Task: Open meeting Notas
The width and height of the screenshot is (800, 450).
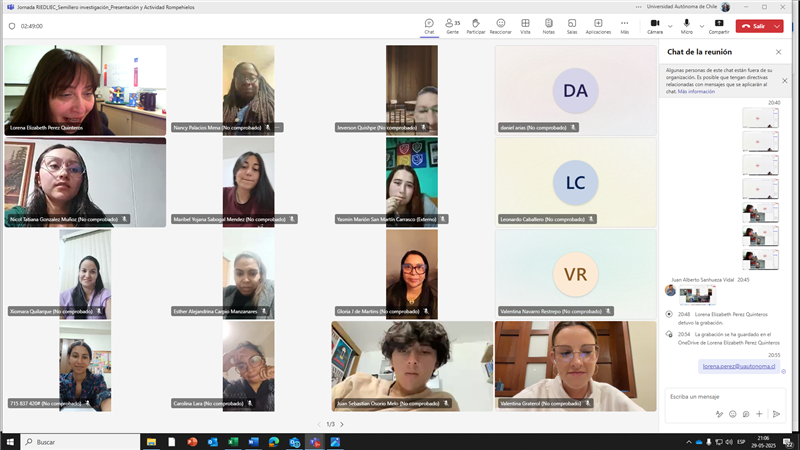Action: coord(548,26)
